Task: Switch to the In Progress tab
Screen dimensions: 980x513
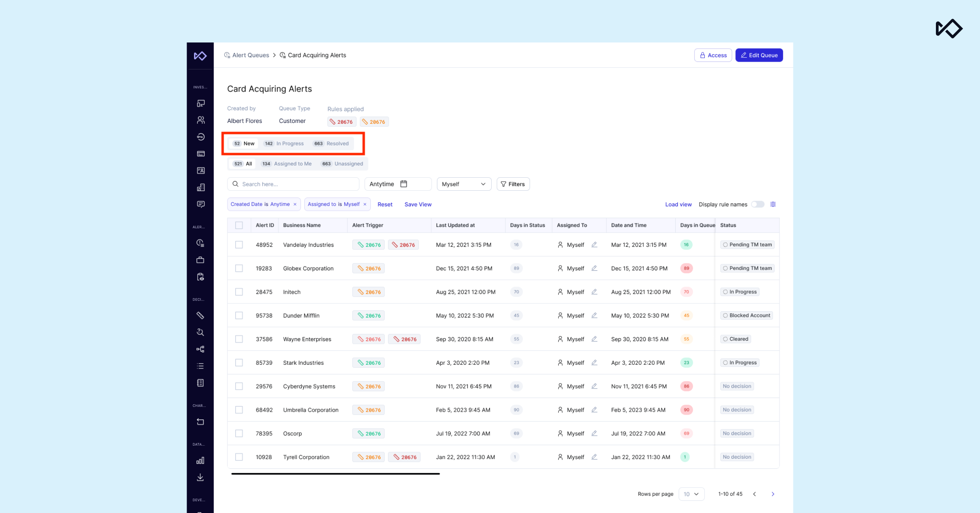Action: [284, 143]
